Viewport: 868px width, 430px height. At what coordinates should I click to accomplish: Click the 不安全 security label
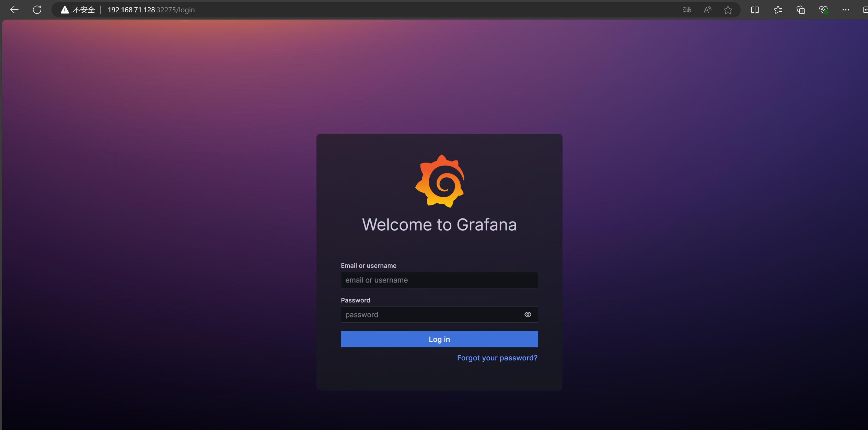click(x=84, y=10)
